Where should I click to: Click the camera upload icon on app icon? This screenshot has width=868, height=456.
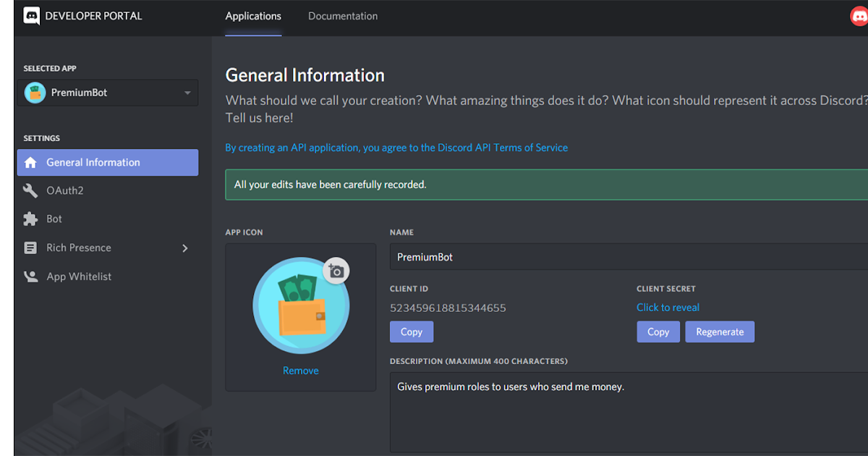pyautogui.click(x=336, y=271)
